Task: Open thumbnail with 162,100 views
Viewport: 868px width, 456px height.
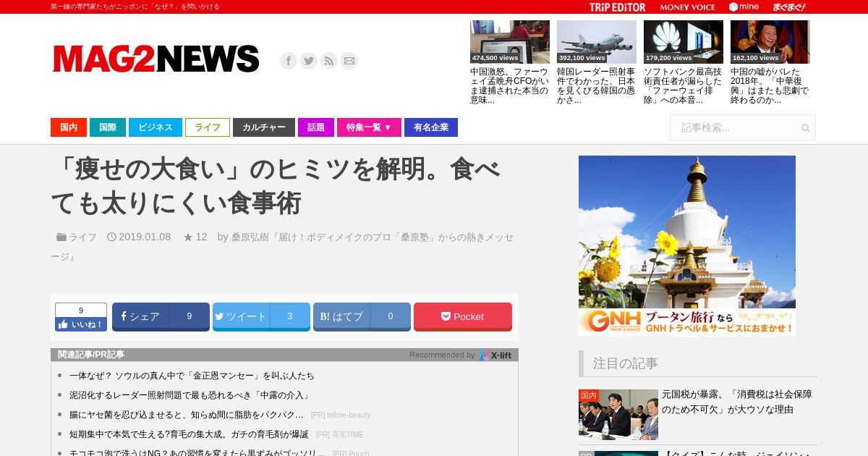Action: pos(770,42)
